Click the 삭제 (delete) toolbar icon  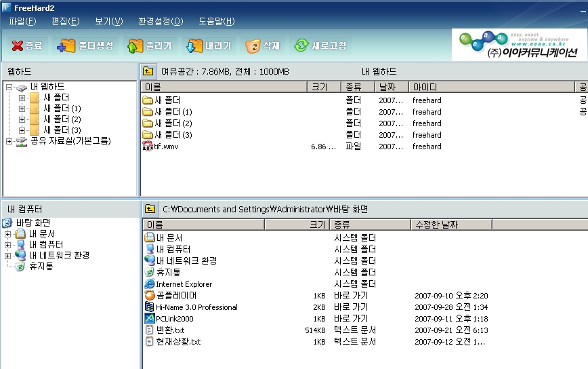tap(263, 46)
